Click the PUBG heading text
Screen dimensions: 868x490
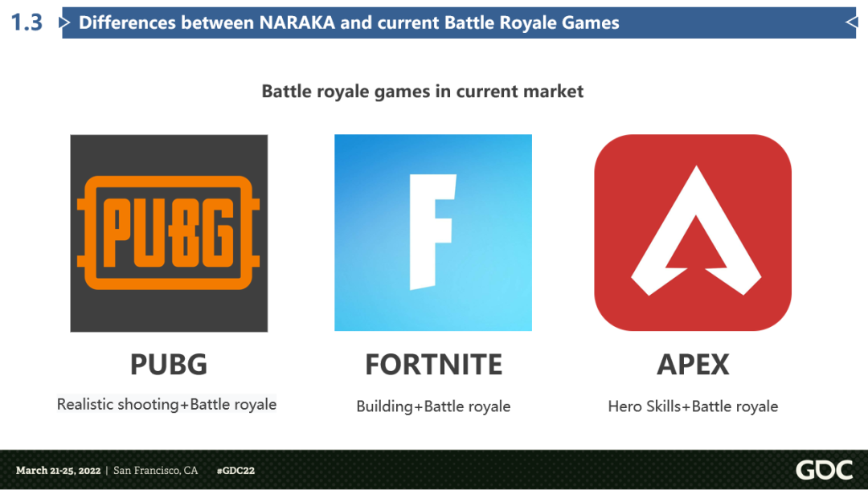click(x=169, y=365)
